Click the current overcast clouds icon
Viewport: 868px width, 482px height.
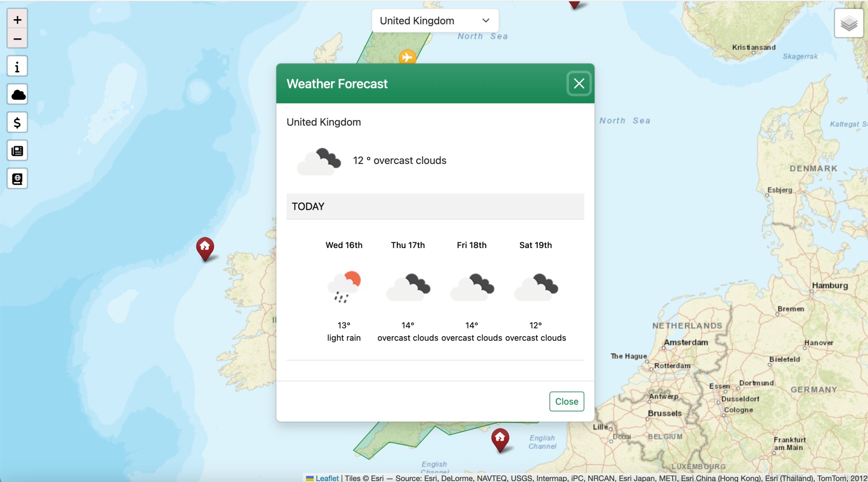coord(319,161)
